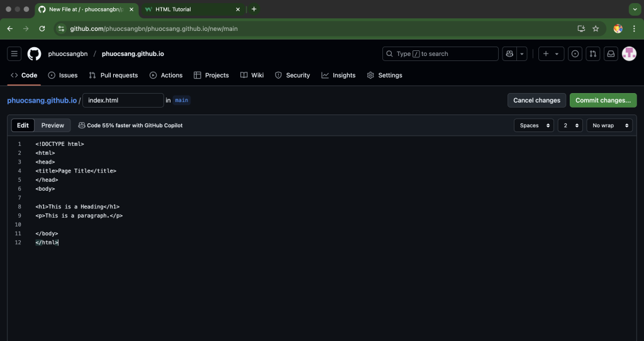644x341 pixels.
Task: Open the indent size dropdown showing 2
Action: tap(570, 125)
